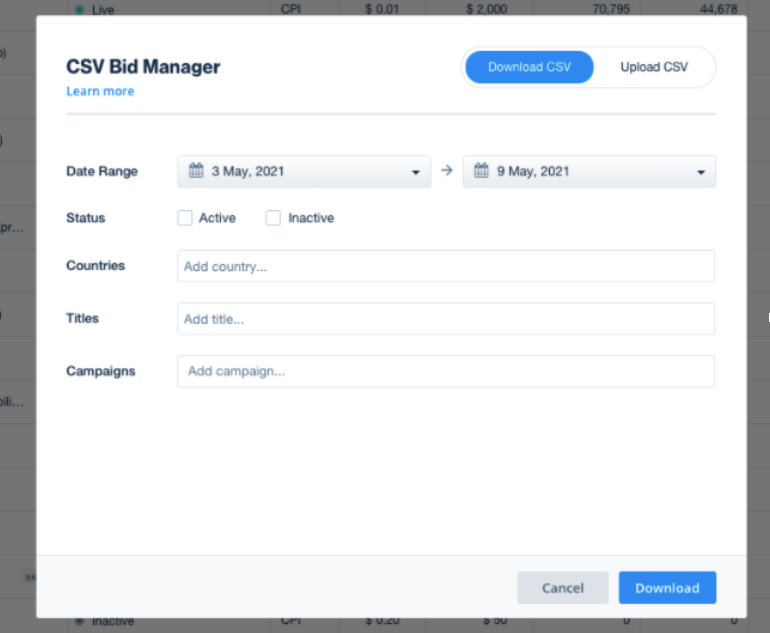Click the Inactive status indicator in bottom row
The image size is (770, 633).
tap(79, 622)
